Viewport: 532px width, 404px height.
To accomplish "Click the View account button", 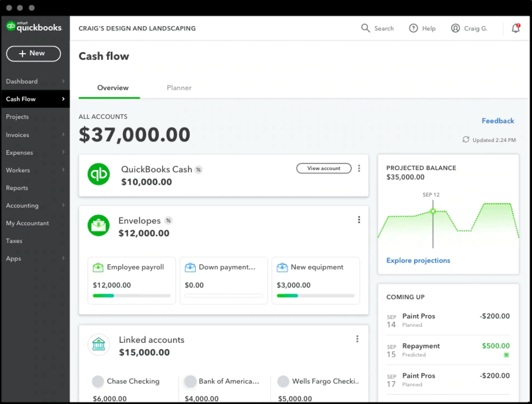I will pyautogui.click(x=324, y=168).
